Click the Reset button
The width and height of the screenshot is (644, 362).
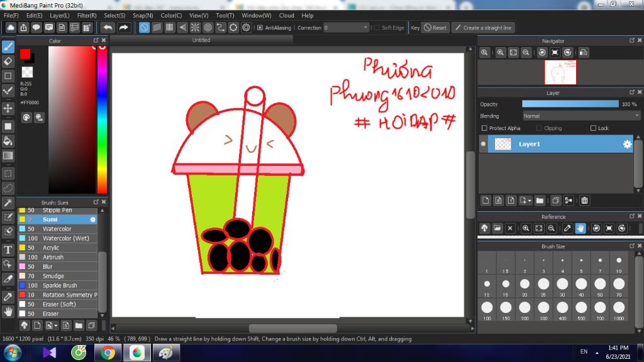pos(435,28)
